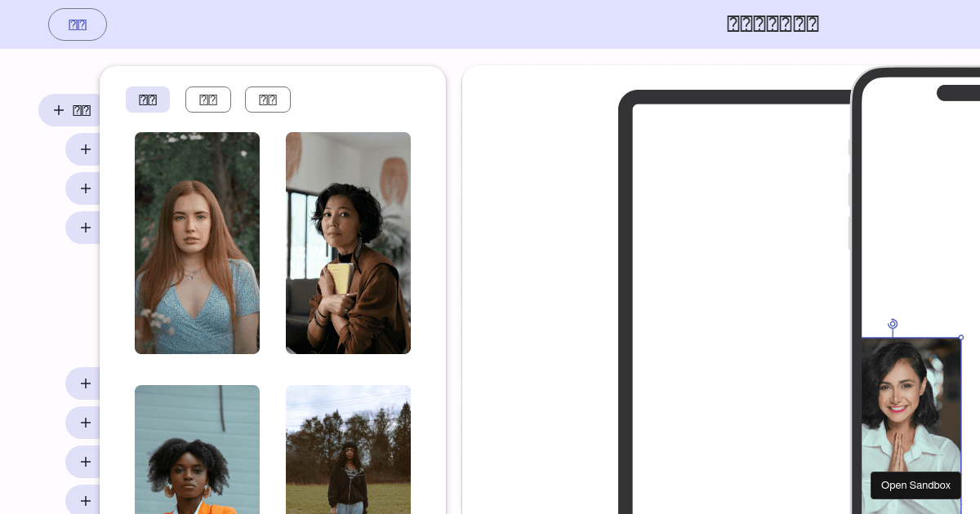Select the photo of person standing in field
The height and width of the screenshot is (514, 980).
click(348, 450)
